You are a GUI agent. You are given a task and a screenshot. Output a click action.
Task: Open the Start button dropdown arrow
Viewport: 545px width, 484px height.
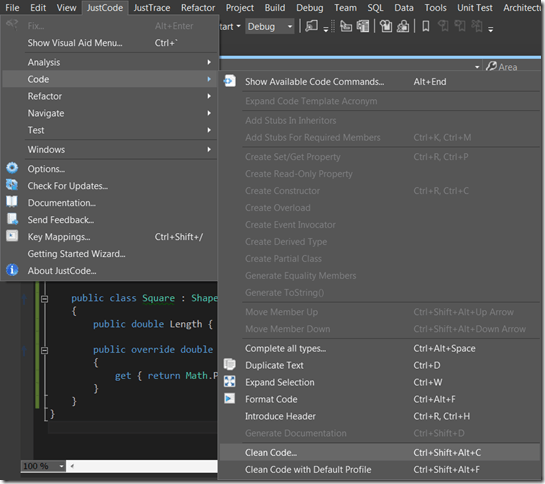click(238, 26)
